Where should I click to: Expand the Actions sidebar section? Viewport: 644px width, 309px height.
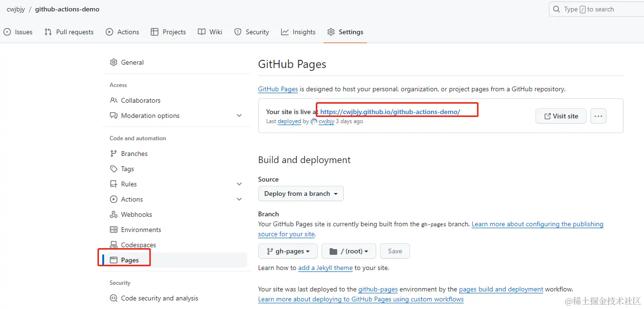[x=239, y=199]
